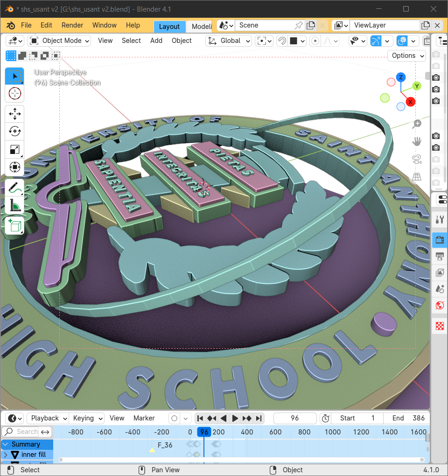Open snapping options dropdown
Screen dimensions: 448x476
298,41
